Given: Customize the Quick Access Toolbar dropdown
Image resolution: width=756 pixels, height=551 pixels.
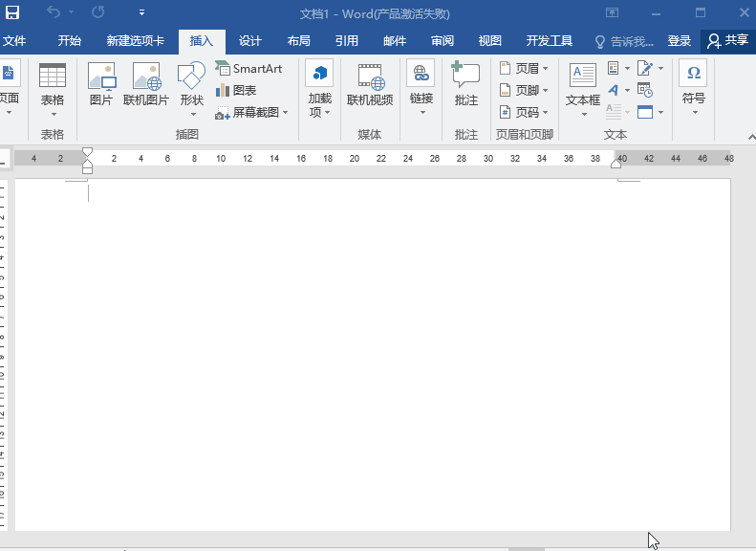Looking at the screenshot, I should pos(141,12).
